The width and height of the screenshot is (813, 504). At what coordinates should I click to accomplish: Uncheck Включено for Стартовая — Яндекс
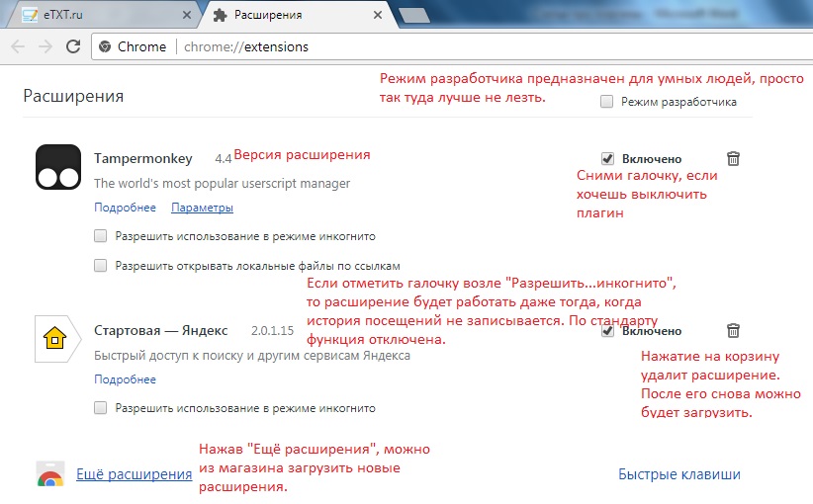[607, 330]
